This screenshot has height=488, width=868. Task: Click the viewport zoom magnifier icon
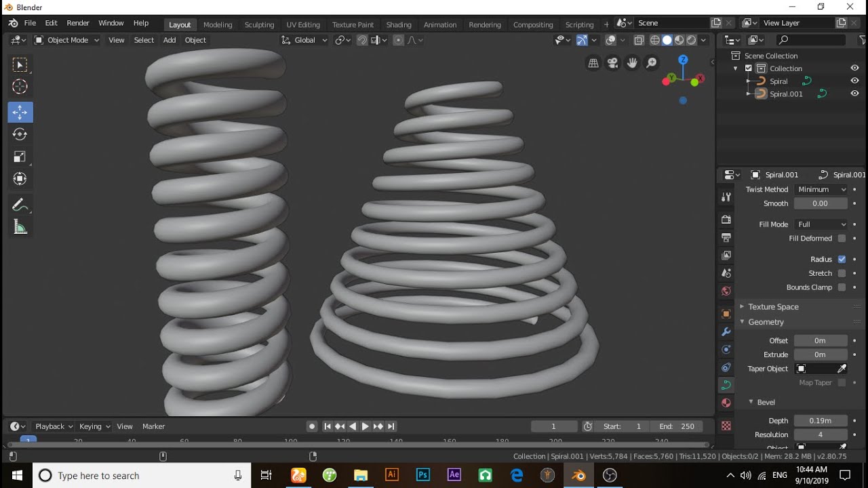pyautogui.click(x=652, y=63)
